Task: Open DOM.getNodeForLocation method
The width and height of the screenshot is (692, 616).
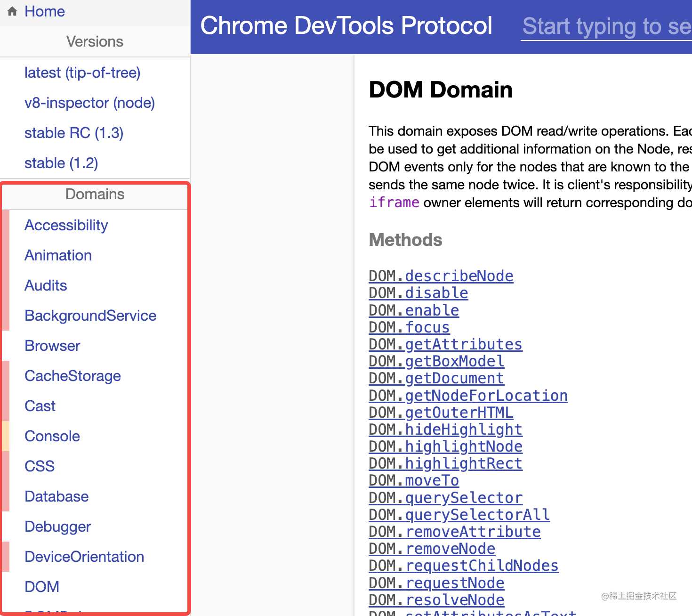Action: [x=468, y=396]
